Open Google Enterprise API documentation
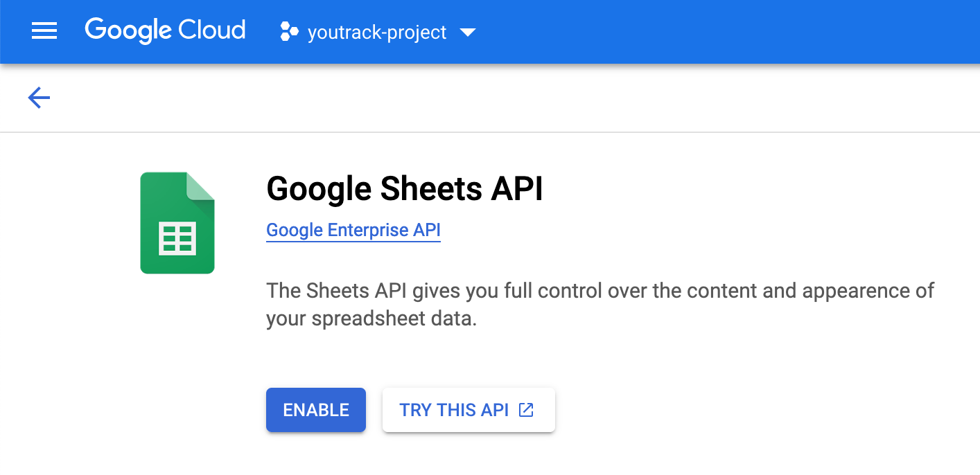Image resolution: width=980 pixels, height=475 pixels. [353, 230]
